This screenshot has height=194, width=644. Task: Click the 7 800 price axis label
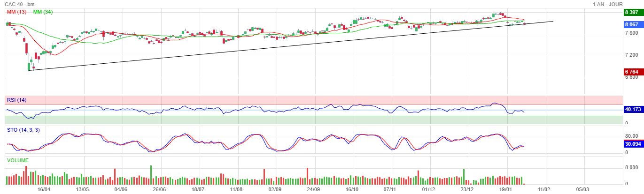click(631, 33)
